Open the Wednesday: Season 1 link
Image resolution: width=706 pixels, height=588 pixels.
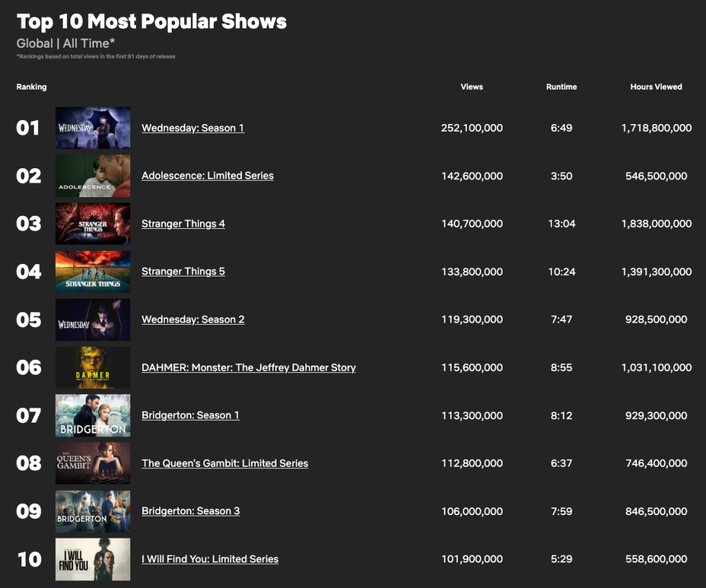[193, 128]
